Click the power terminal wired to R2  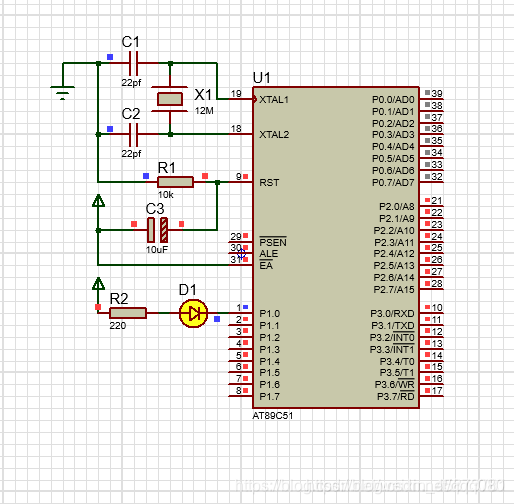pyautogui.click(x=98, y=284)
